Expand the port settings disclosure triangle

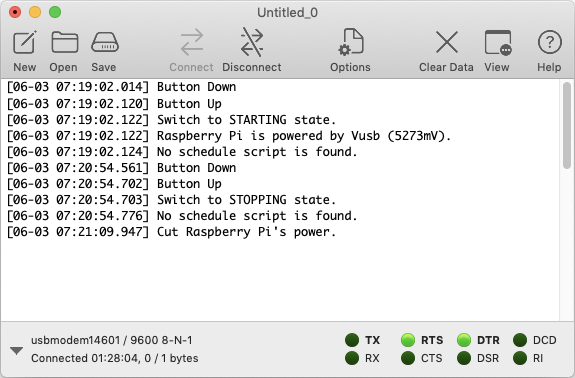click(17, 351)
